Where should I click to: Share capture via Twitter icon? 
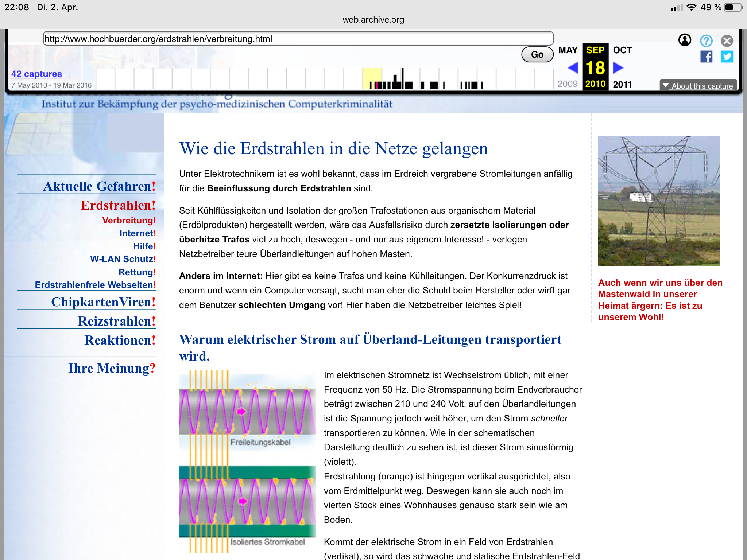tap(727, 57)
